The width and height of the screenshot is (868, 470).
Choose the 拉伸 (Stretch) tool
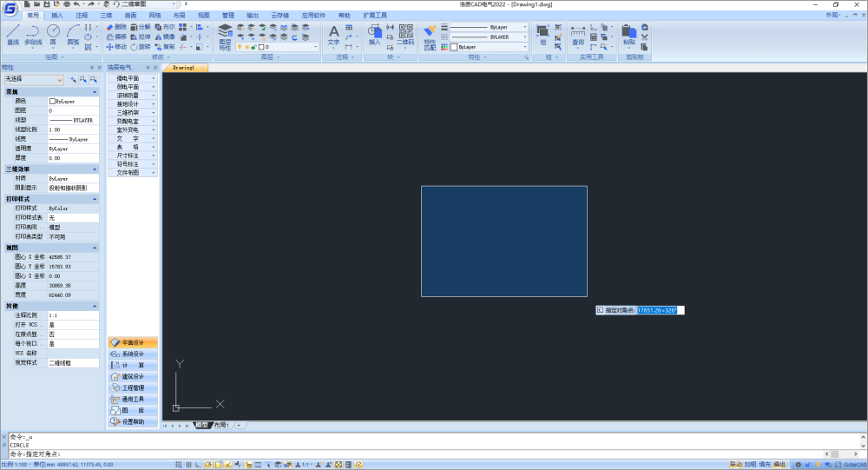click(x=141, y=36)
